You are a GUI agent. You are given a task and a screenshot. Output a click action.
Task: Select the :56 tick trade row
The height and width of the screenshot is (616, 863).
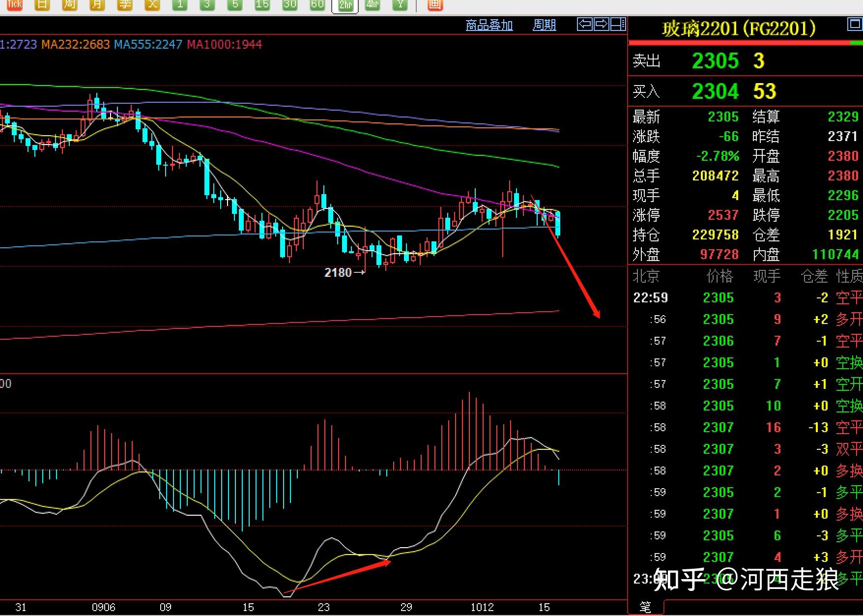coord(746,320)
